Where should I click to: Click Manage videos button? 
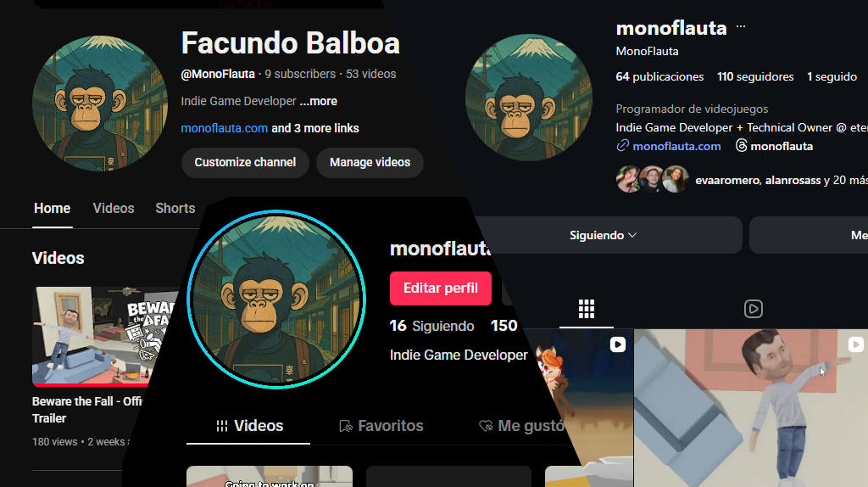(x=370, y=162)
